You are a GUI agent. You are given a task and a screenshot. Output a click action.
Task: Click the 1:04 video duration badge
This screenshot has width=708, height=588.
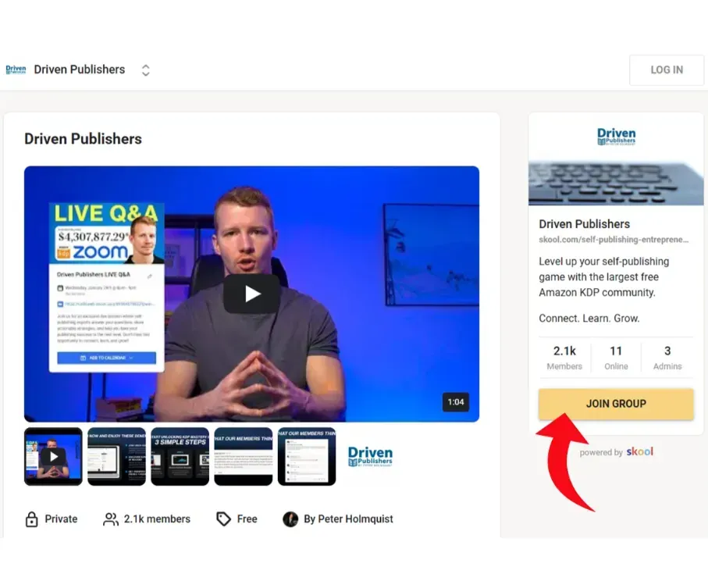pos(456,402)
